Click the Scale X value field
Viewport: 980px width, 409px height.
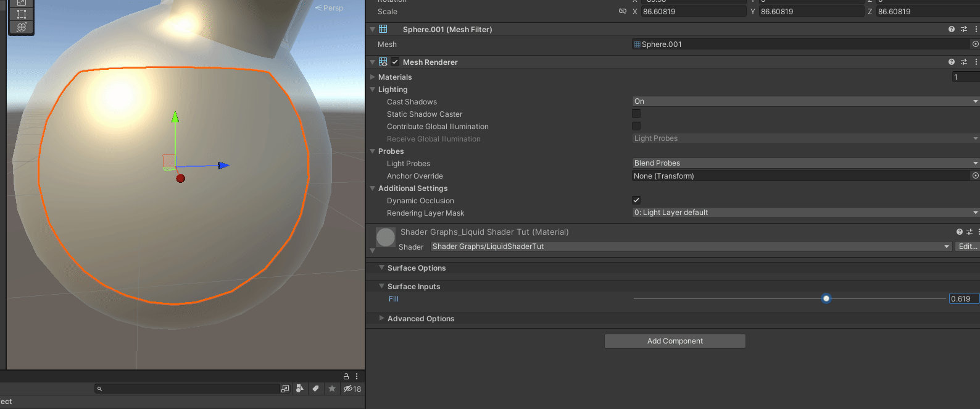tap(694, 12)
